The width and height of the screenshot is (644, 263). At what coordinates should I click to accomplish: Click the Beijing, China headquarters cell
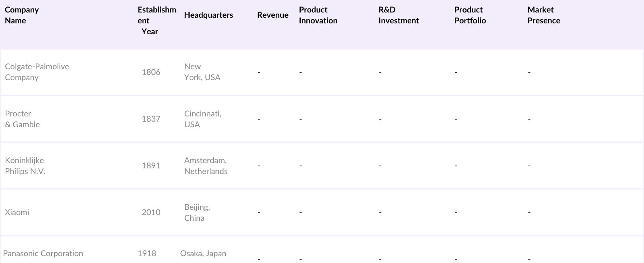[x=197, y=213]
